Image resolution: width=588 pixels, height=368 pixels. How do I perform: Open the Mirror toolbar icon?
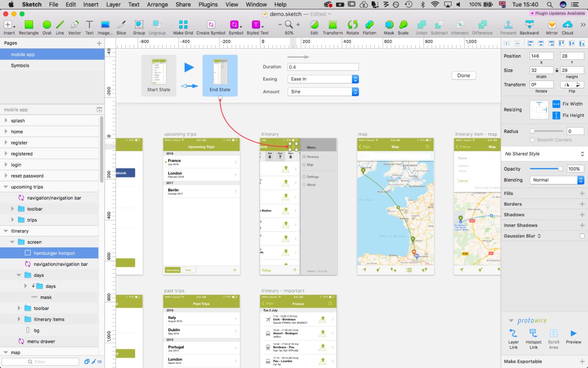tap(552, 25)
